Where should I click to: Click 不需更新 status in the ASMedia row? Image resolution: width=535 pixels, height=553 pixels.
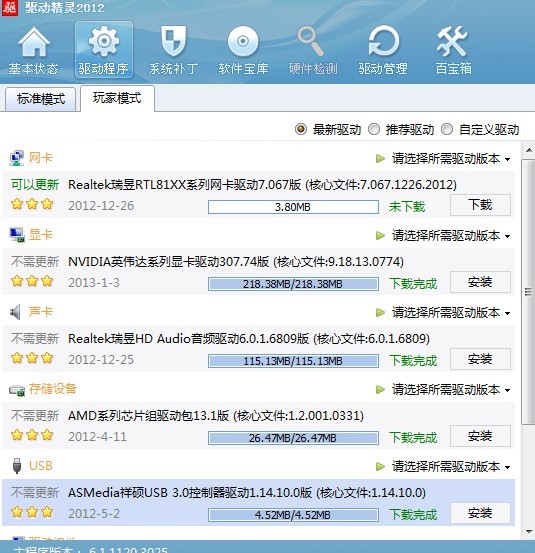click(x=35, y=492)
